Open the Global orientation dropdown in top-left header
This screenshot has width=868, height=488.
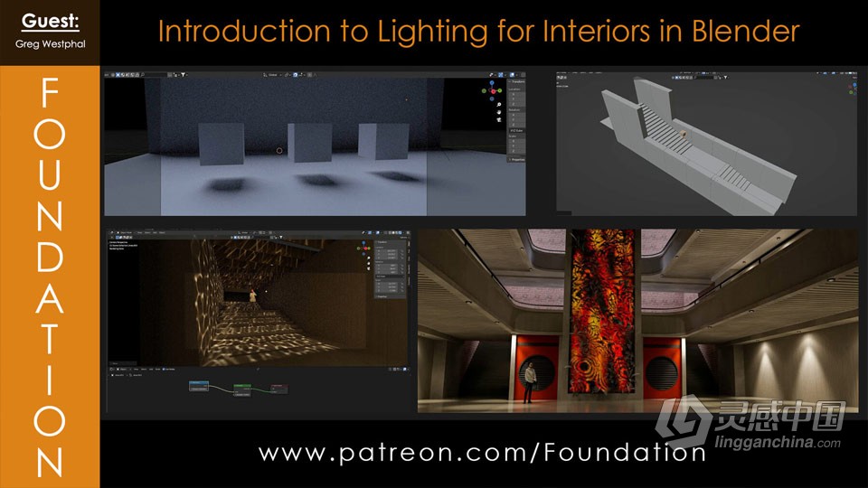(273, 75)
